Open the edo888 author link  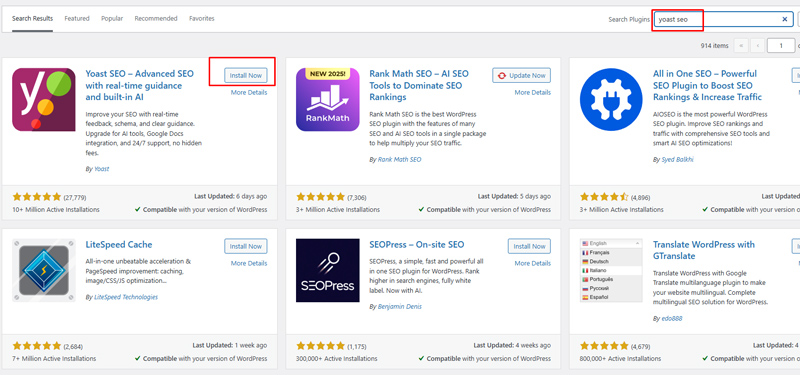coord(672,318)
